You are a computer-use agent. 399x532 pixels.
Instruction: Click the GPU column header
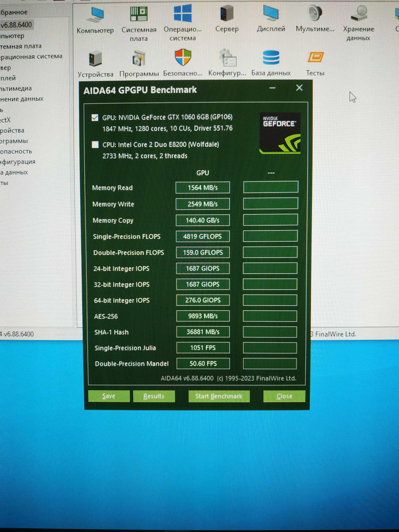click(203, 173)
